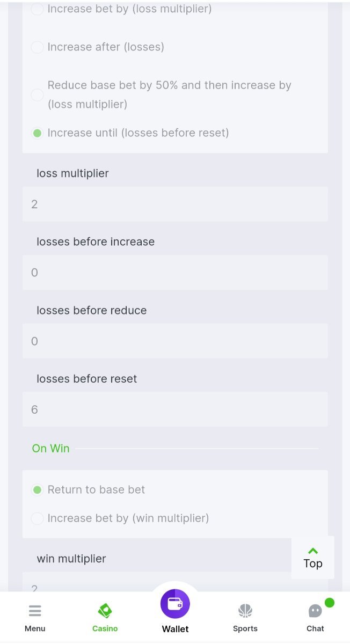Screen dimensions: 350x644
Task: Select "Increase bet by (loss multiplier)" radio
Action: 37,9
